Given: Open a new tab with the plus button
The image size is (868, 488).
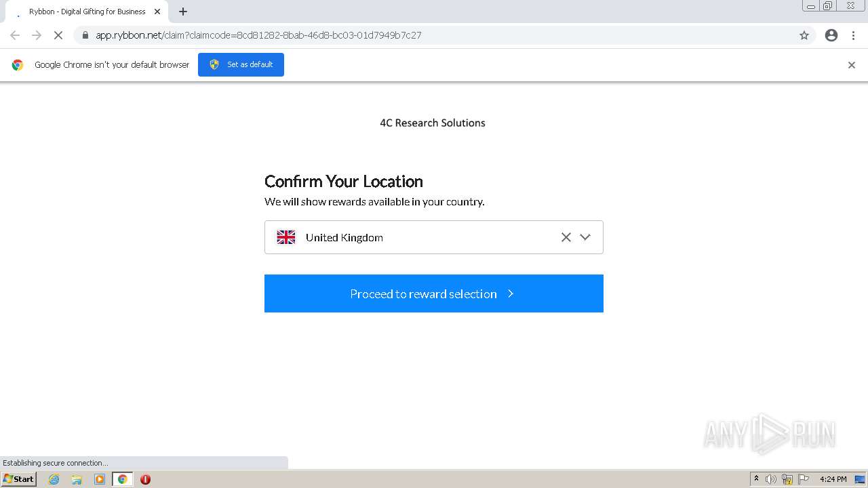Looking at the screenshot, I should pyautogui.click(x=183, y=12).
